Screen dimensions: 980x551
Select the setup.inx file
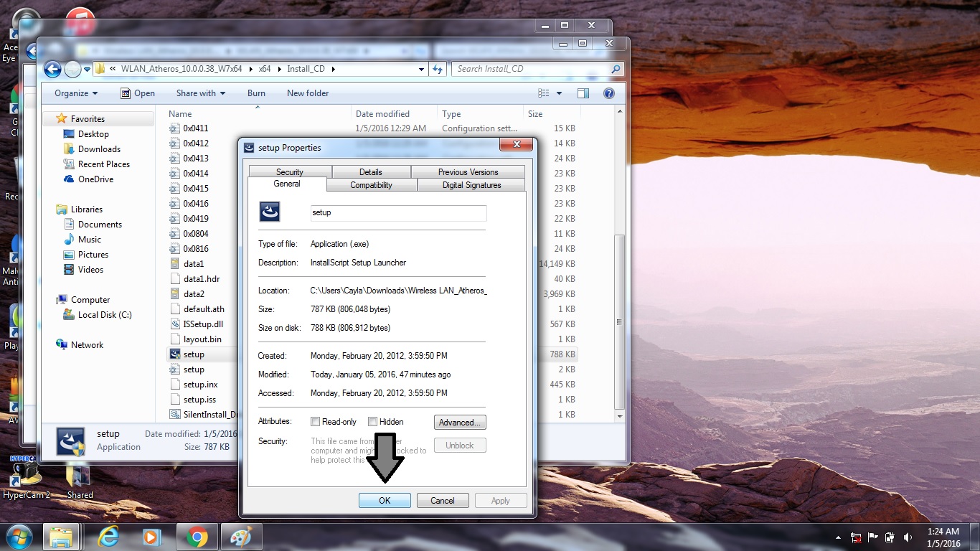pos(193,385)
